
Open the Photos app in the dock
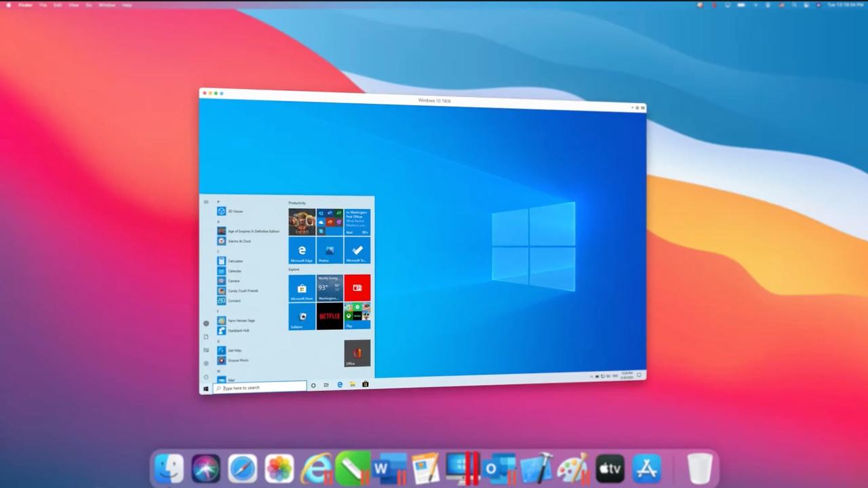pos(279,469)
